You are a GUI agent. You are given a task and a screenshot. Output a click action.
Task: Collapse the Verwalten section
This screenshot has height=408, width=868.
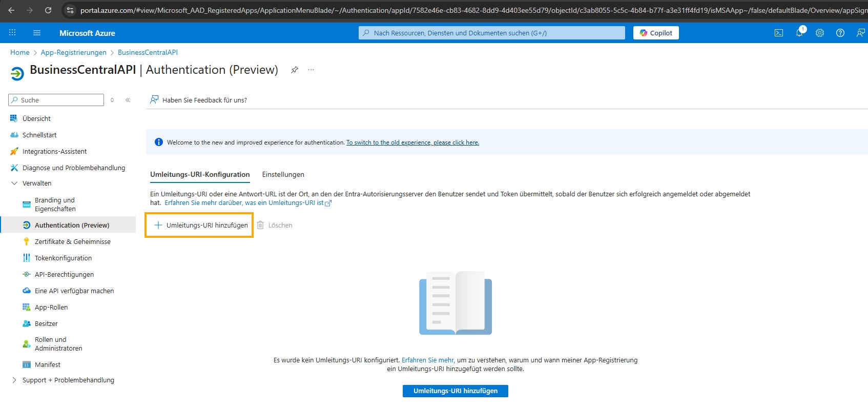click(x=14, y=183)
